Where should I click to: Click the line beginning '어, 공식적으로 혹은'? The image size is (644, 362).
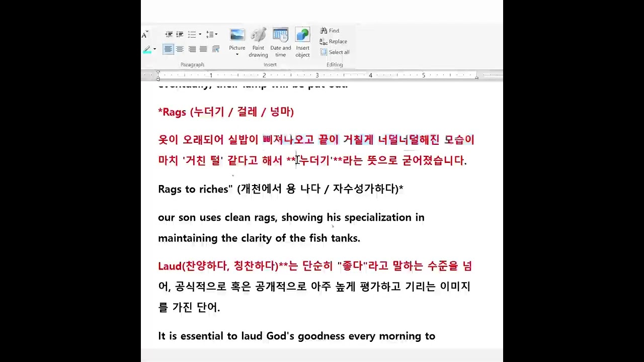[x=314, y=287]
